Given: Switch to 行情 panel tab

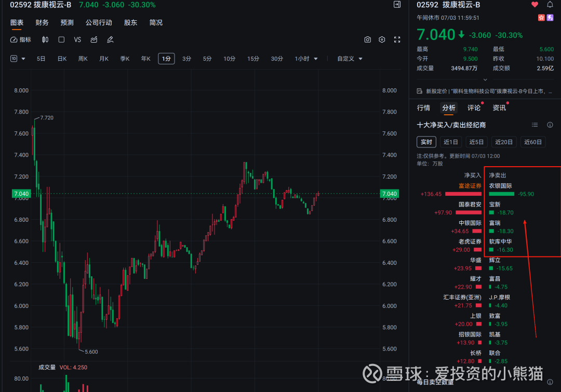Looking at the screenshot, I should [x=424, y=107].
